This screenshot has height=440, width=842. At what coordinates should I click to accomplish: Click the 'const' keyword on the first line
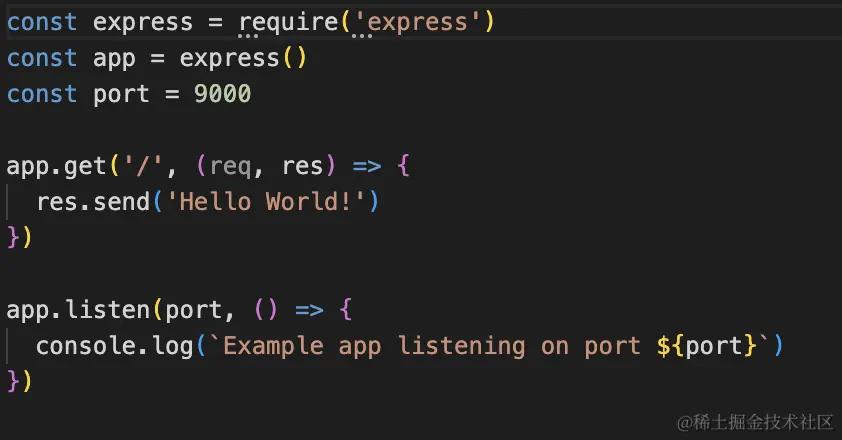[42, 22]
